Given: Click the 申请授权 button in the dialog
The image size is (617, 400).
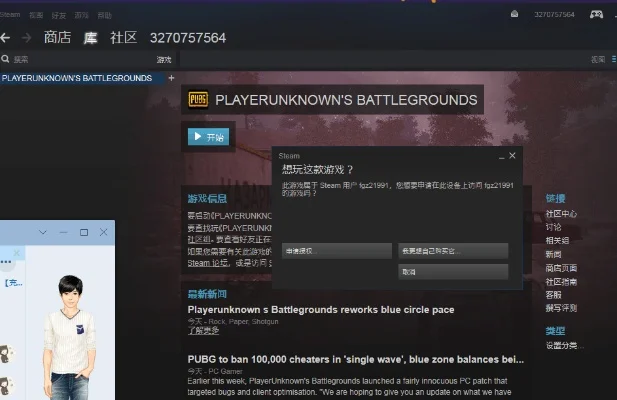Looking at the screenshot, I should tap(337, 251).
